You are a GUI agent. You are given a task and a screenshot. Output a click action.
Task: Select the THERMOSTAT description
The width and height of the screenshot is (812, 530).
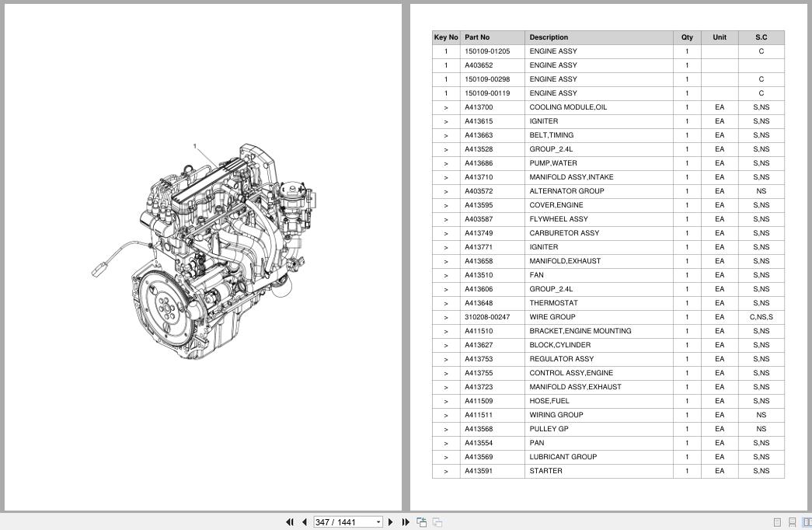(x=553, y=303)
